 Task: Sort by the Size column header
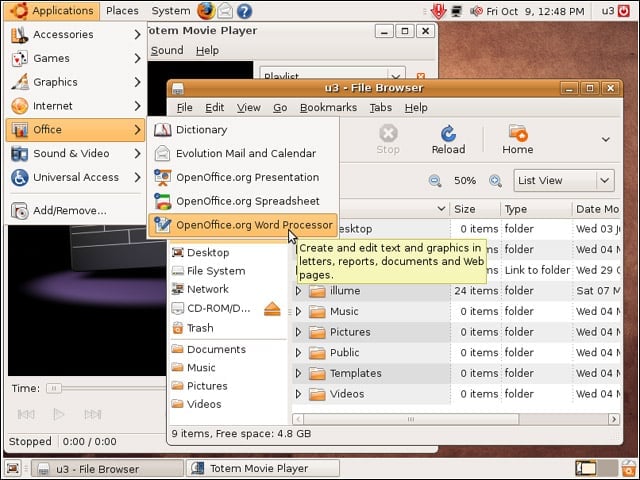pyautogui.click(x=475, y=209)
